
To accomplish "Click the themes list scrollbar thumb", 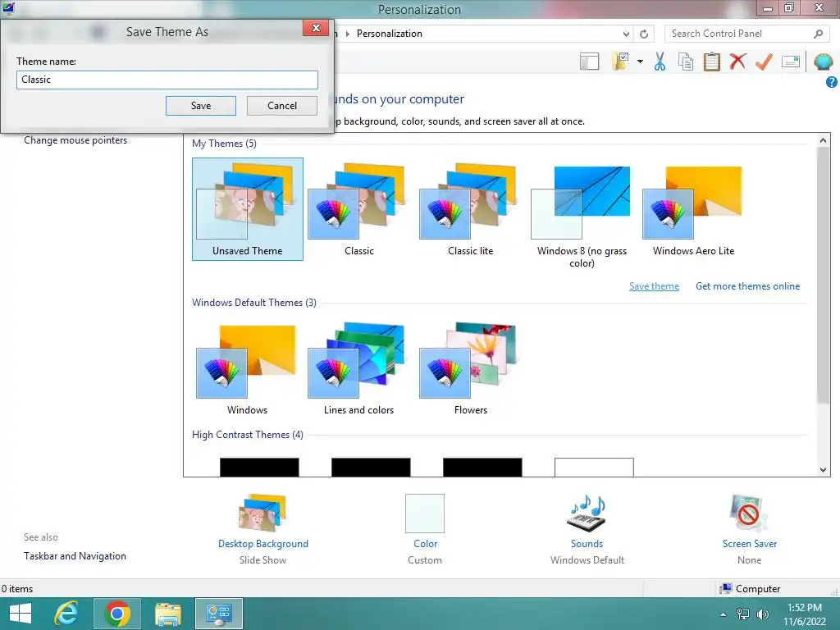I will point(823,276).
